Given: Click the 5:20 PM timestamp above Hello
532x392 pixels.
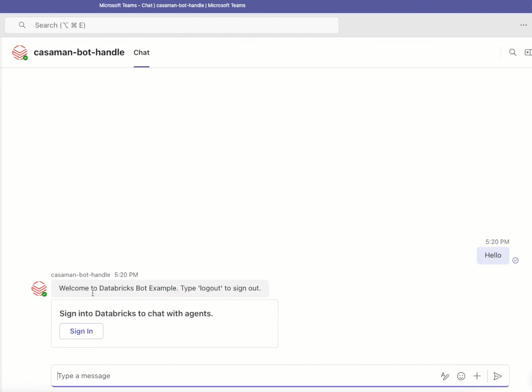Looking at the screenshot, I should point(498,242).
